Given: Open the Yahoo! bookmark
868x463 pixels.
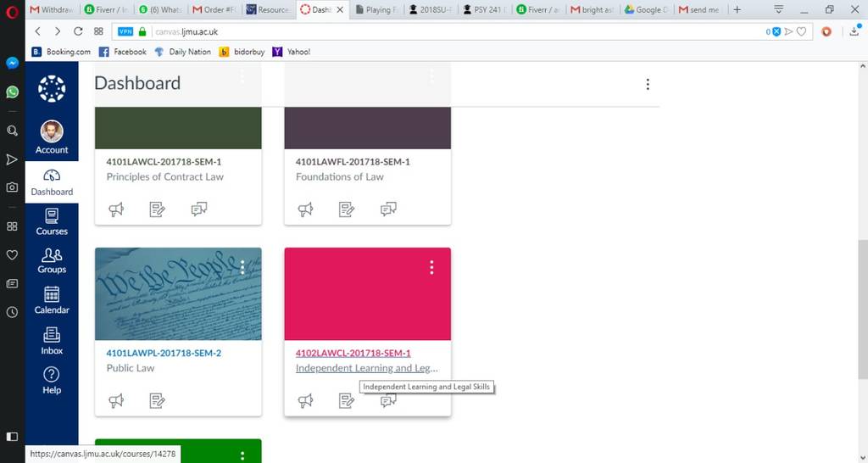Looking at the screenshot, I should [x=292, y=52].
